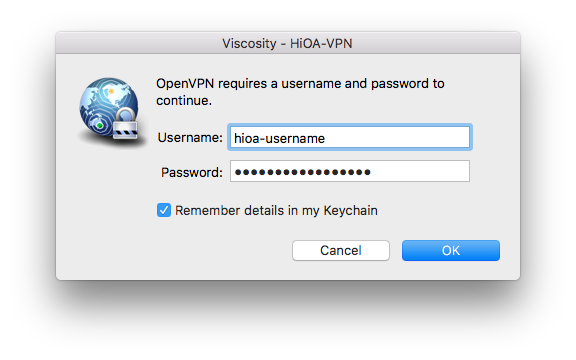Image resolution: width=576 pixels, height=360 pixels.
Task: Click the 'OpenVPN requires a username' message
Action: pos(300,84)
